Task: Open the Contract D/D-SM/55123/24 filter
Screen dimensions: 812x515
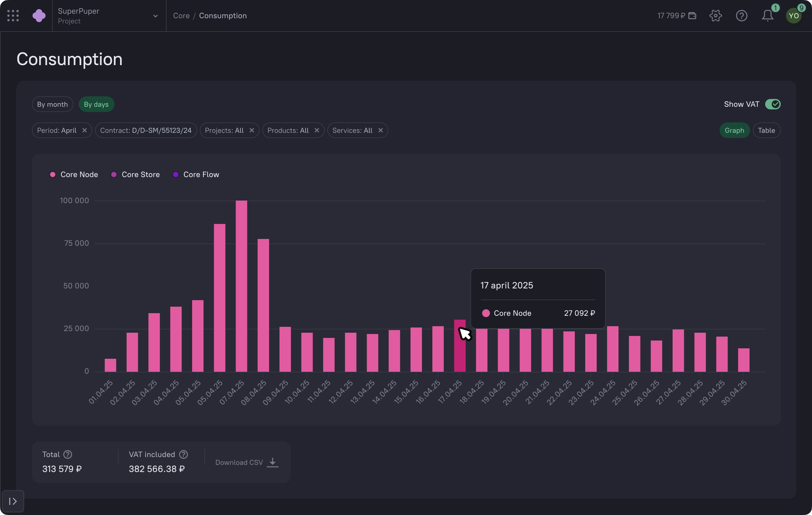Action: coord(146,130)
